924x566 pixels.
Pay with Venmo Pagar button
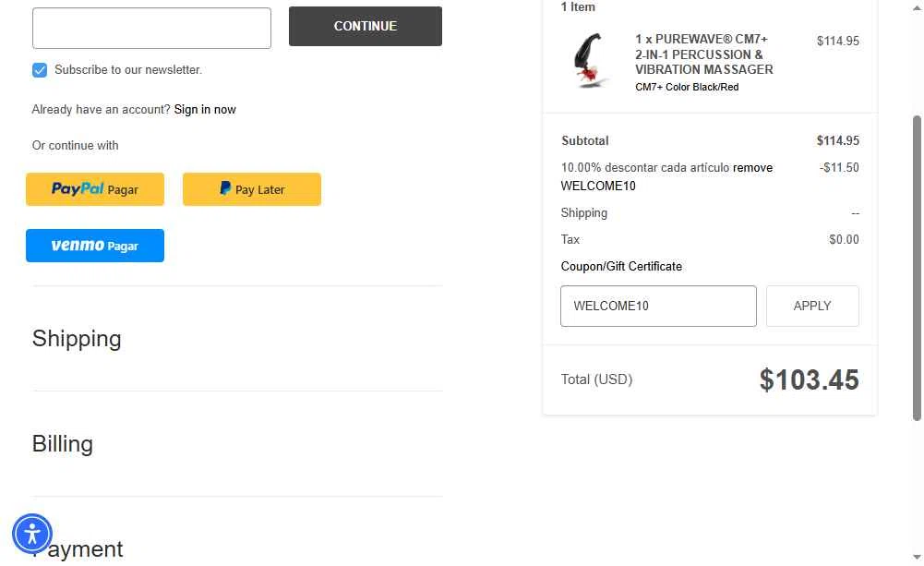tap(95, 246)
